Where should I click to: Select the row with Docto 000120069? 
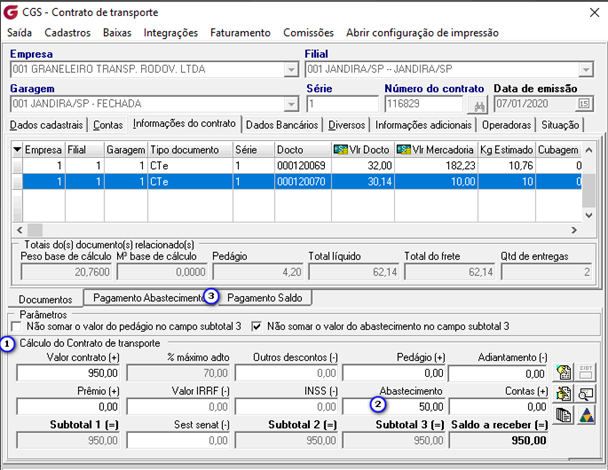click(297, 166)
